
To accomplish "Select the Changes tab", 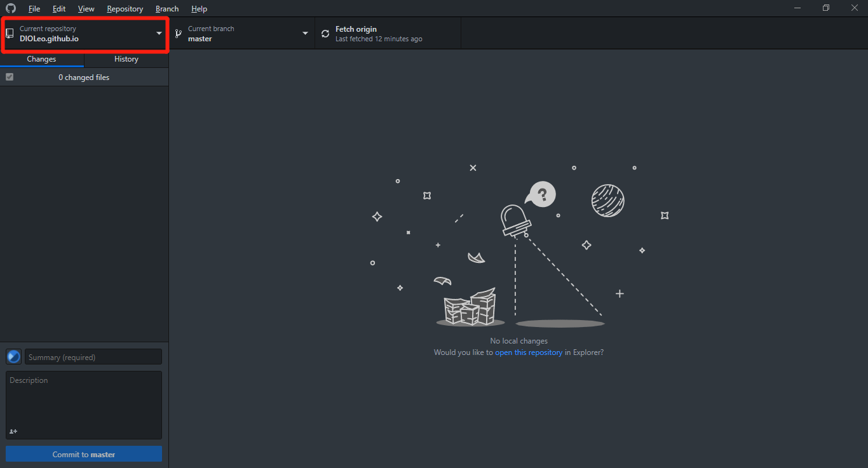I will click(42, 59).
